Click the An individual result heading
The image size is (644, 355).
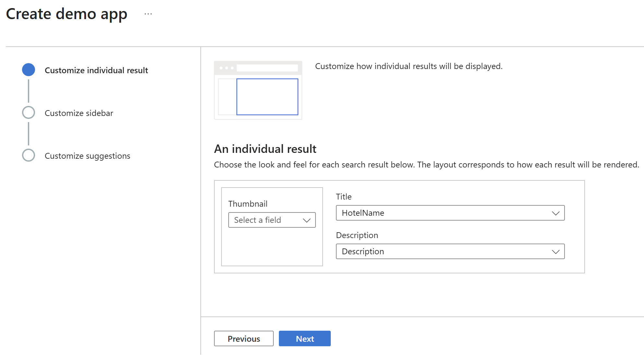(x=265, y=149)
